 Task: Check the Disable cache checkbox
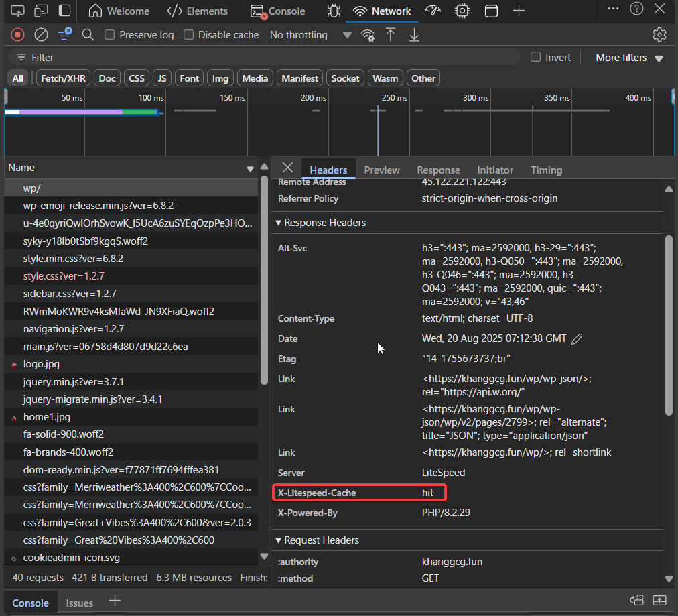[189, 35]
